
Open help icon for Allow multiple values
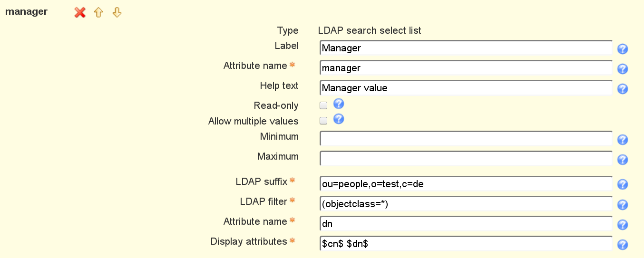click(x=339, y=119)
